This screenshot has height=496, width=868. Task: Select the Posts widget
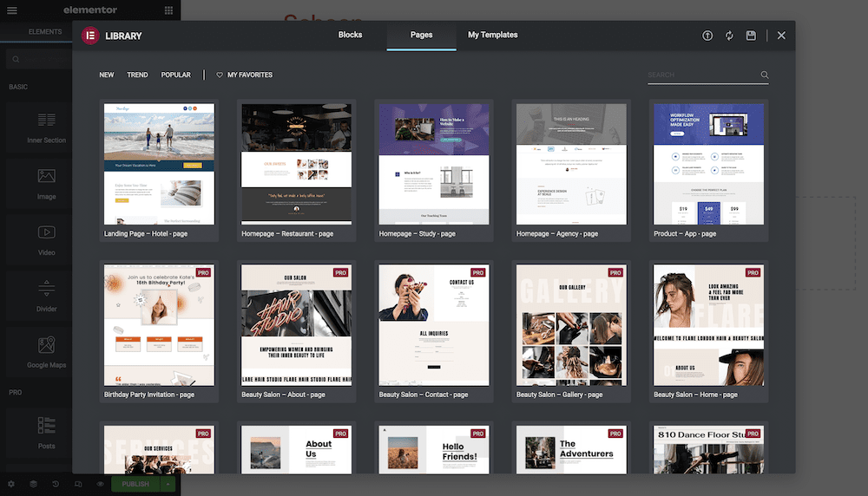(x=47, y=433)
